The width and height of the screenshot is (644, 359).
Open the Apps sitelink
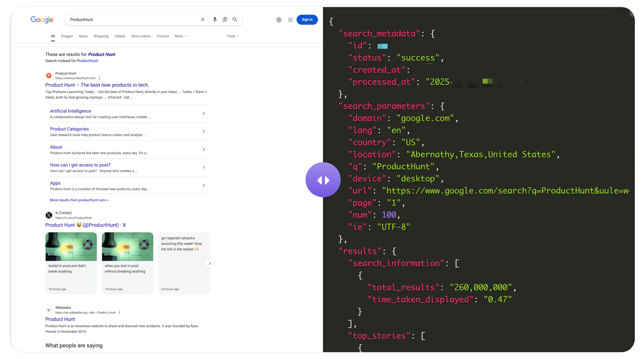coord(55,183)
